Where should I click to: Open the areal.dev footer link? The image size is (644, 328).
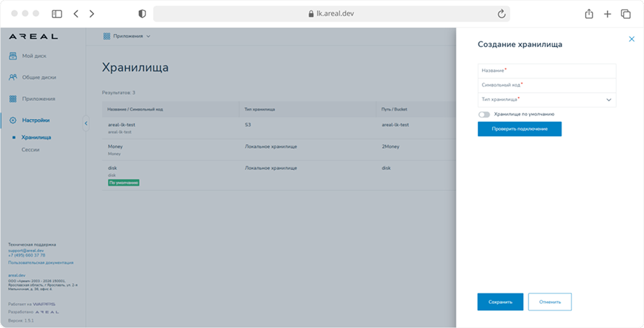(x=17, y=275)
